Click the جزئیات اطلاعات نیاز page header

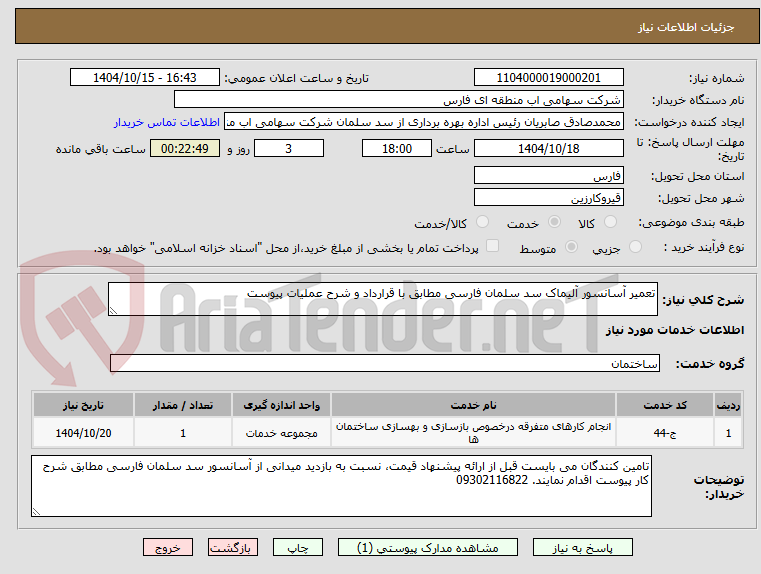pos(686,27)
